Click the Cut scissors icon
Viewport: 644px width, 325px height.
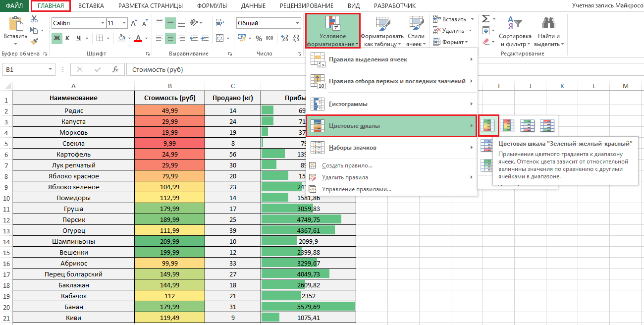coord(34,19)
